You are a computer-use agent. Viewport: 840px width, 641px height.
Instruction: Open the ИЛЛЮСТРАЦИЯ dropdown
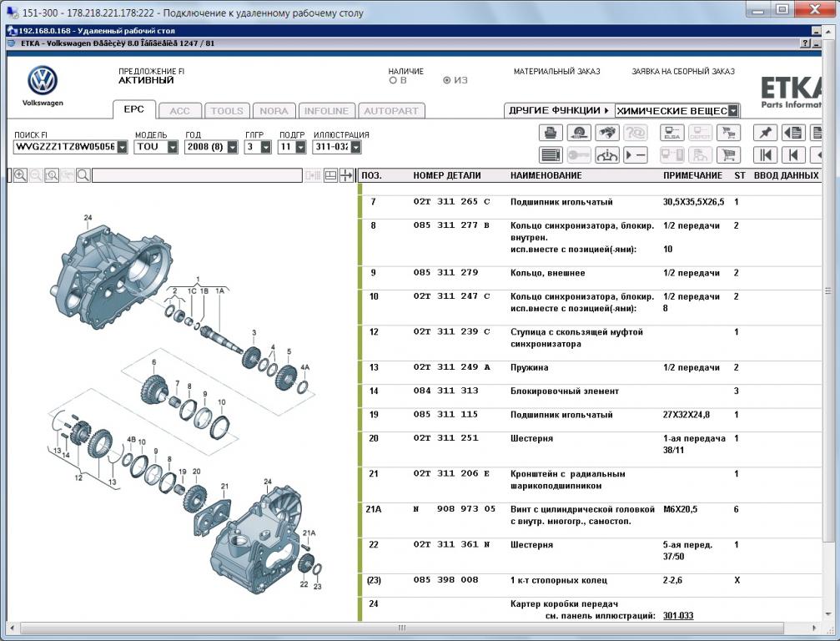[355, 147]
